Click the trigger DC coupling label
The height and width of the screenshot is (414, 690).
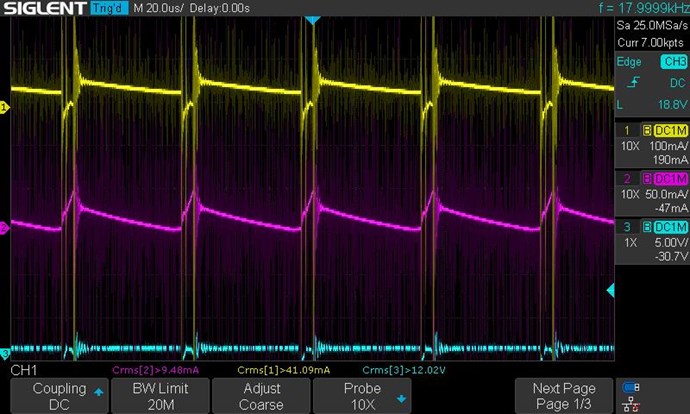point(678,83)
